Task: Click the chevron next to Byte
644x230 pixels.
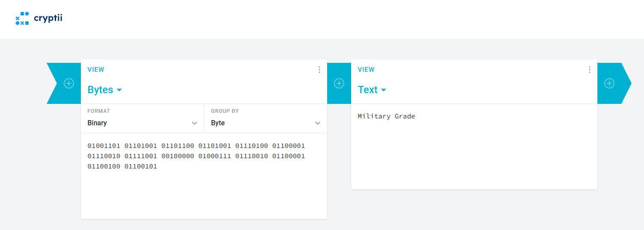Action: pyautogui.click(x=318, y=123)
